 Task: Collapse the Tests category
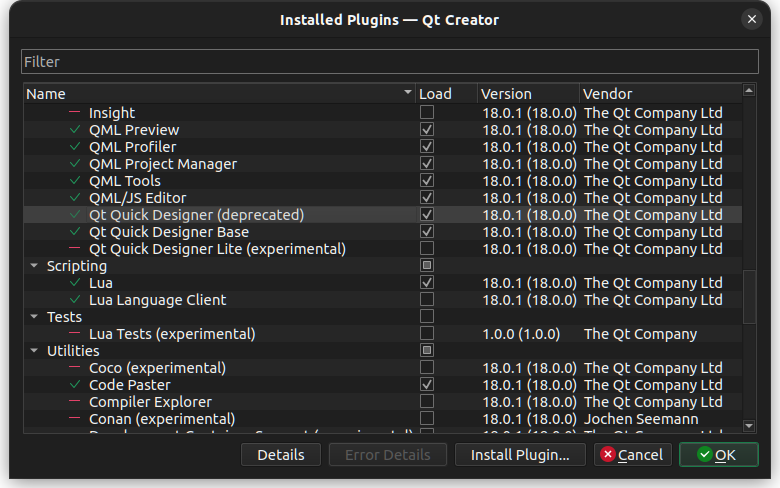(x=34, y=316)
